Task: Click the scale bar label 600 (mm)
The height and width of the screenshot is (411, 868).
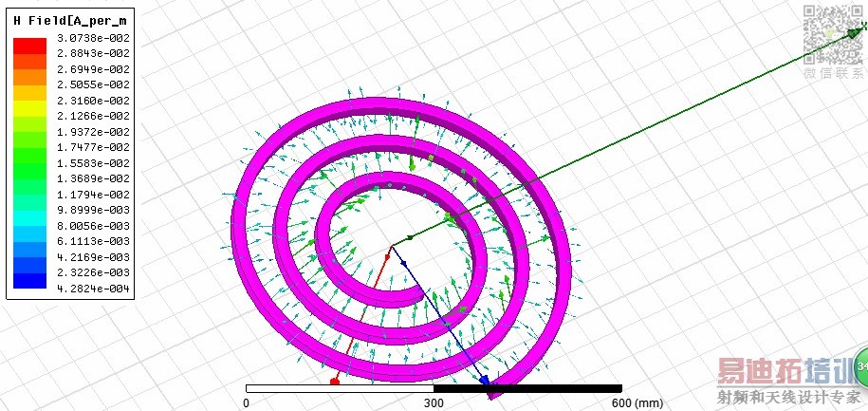Action: [x=637, y=402]
